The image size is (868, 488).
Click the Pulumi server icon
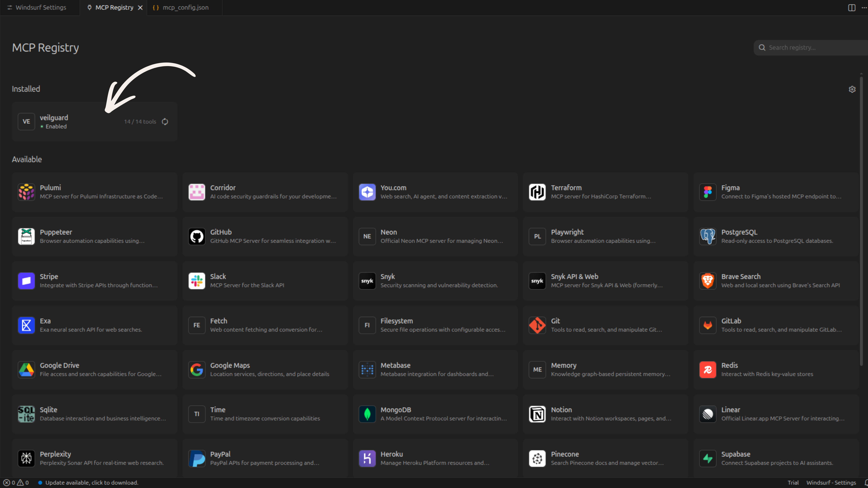[26, 192]
